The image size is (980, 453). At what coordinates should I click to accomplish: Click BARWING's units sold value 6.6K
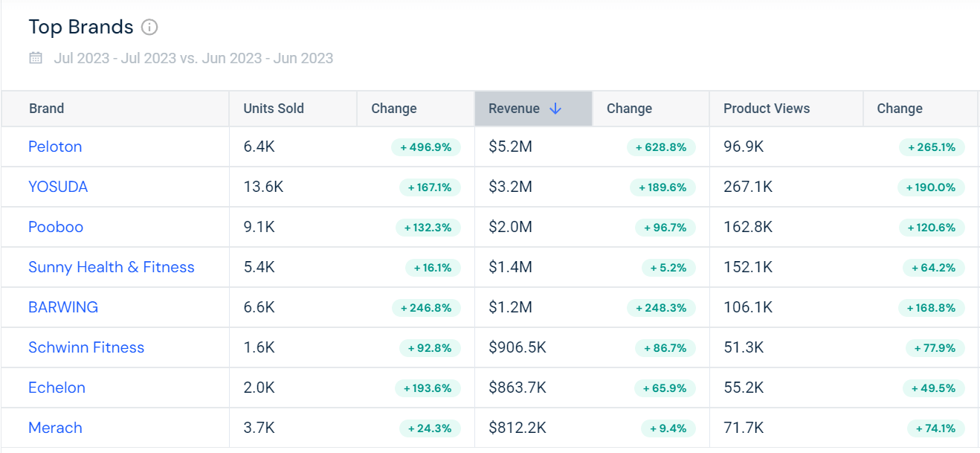[259, 307]
